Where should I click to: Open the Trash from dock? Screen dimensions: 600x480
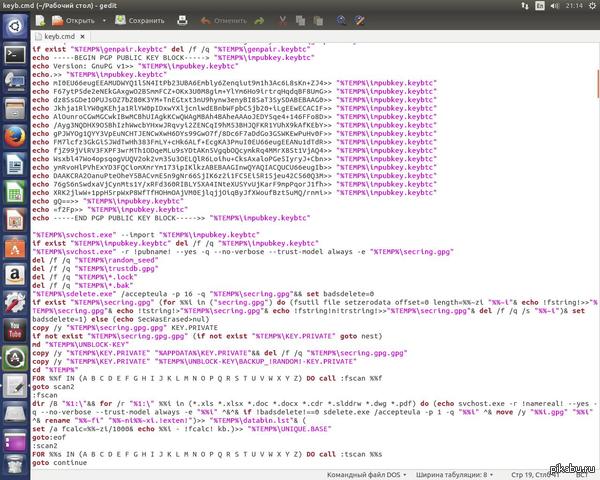pyautogui.click(x=15, y=465)
